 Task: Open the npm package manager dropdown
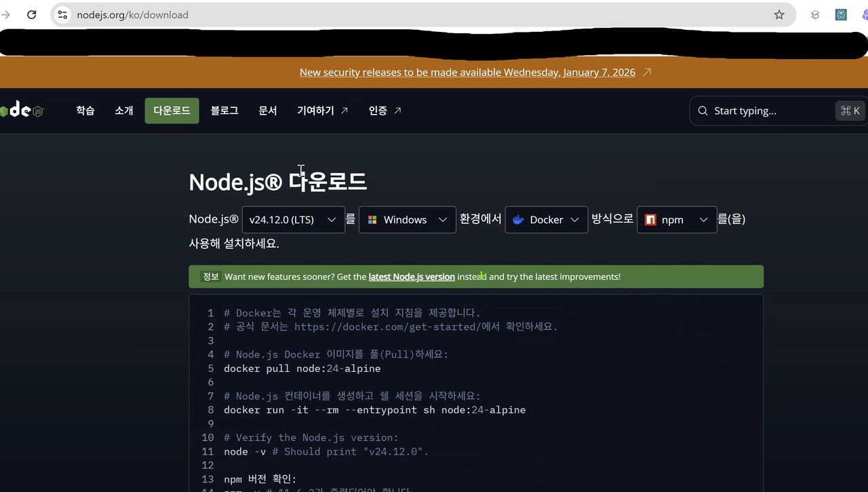(x=676, y=220)
